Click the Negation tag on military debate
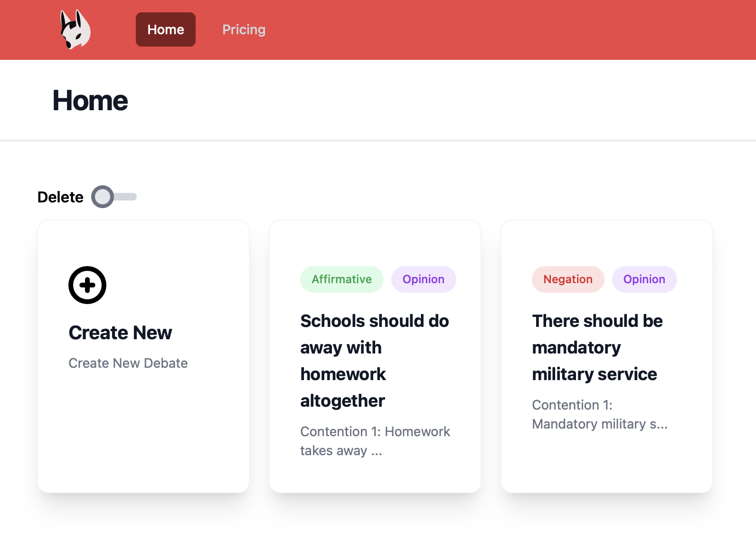This screenshot has width=756, height=535. (568, 279)
